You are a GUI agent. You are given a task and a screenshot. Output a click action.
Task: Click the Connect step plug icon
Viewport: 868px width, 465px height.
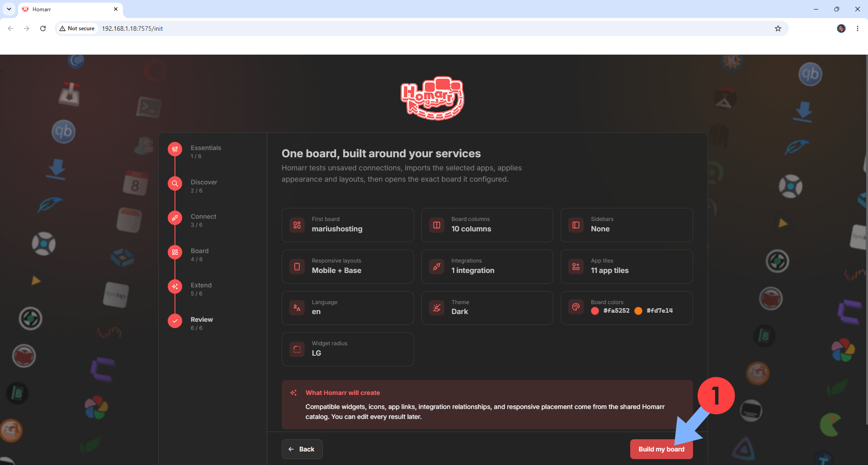point(175,218)
